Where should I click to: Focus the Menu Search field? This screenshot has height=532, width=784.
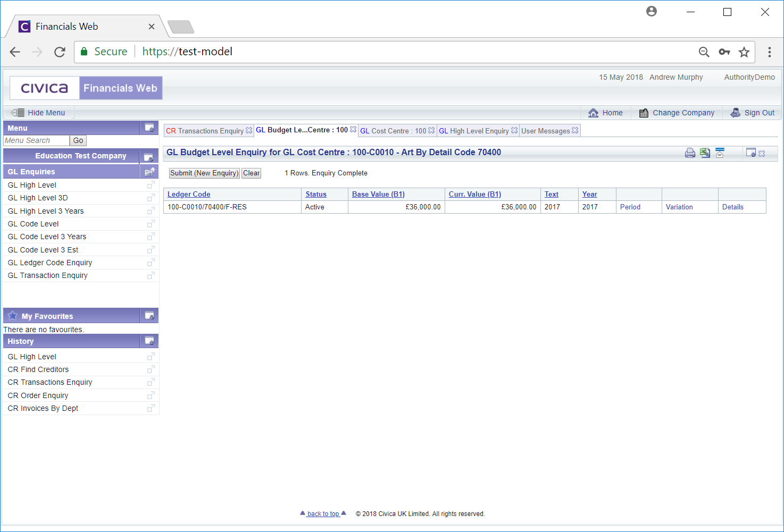tap(36, 141)
